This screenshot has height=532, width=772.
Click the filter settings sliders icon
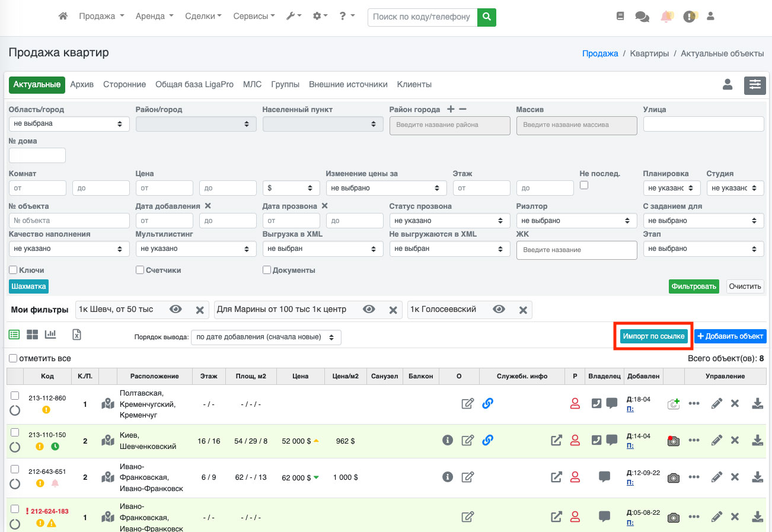pos(755,85)
